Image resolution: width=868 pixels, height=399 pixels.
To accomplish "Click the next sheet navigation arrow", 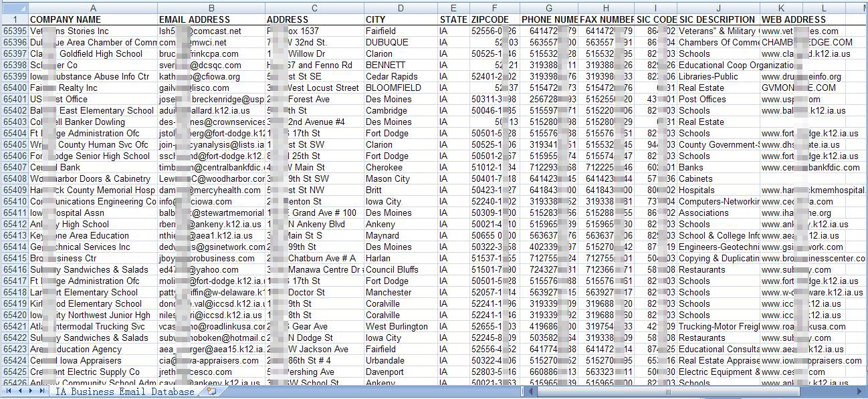I will [31, 391].
